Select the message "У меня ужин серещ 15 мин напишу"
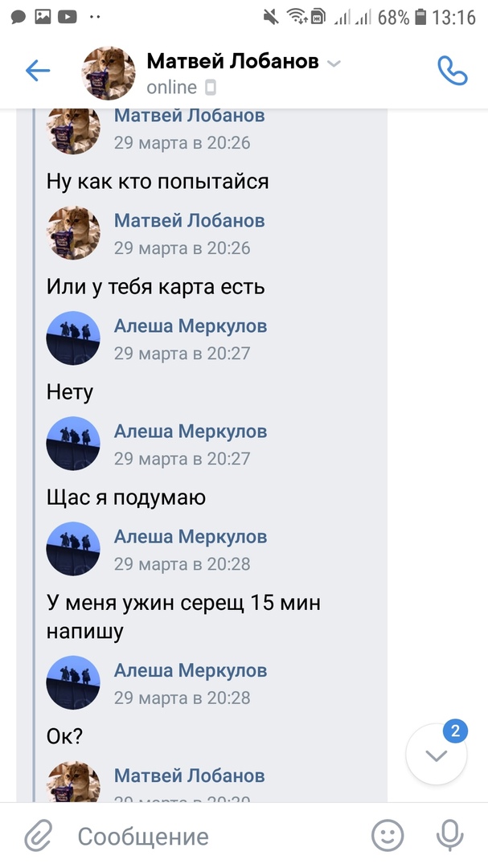The width and height of the screenshot is (488, 868). (x=184, y=616)
